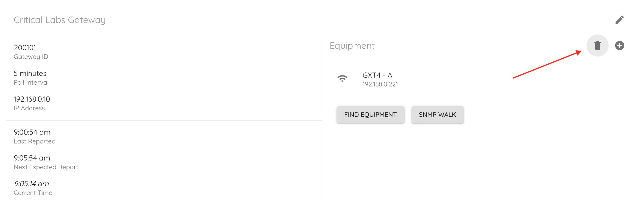Click the 9:05:14 am current time value
This screenshot has width=644, height=206.
coord(31,184)
